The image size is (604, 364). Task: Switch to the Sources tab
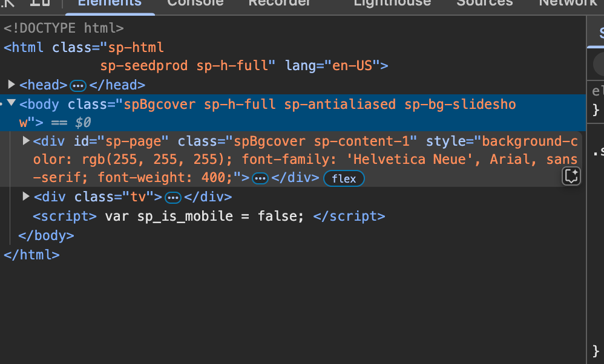[484, 3]
